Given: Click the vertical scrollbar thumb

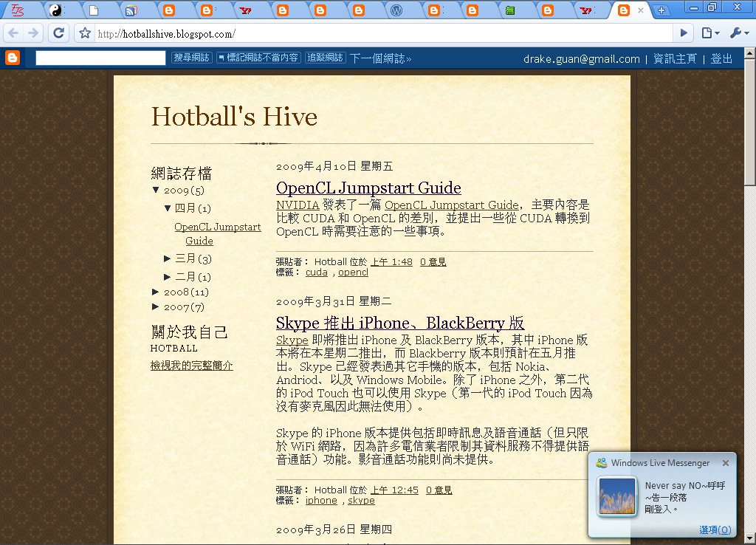Looking at the screenshot, I should coord(750,121).
